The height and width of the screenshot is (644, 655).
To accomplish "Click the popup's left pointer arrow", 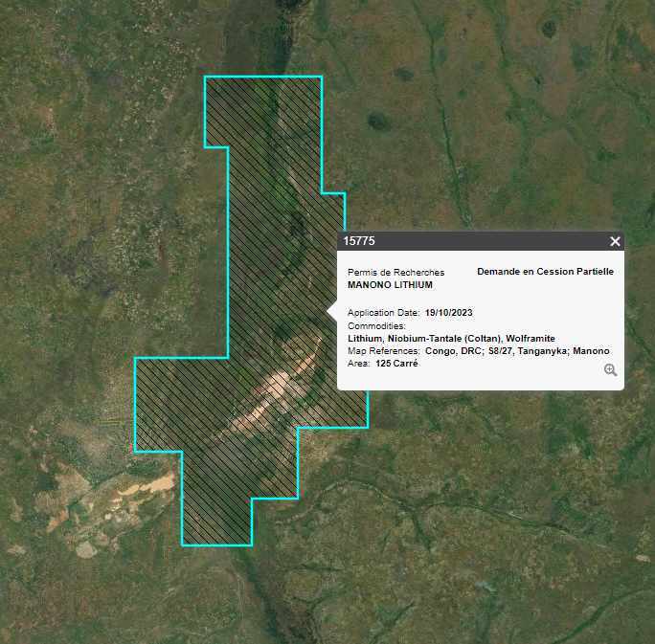I will point(332,310).
